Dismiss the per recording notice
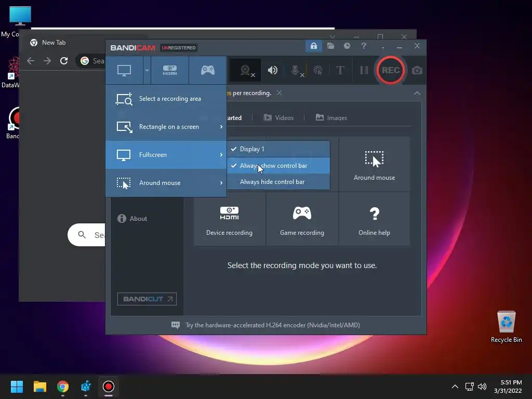Viewport: 532px width, 399px height. click(279, 92)
